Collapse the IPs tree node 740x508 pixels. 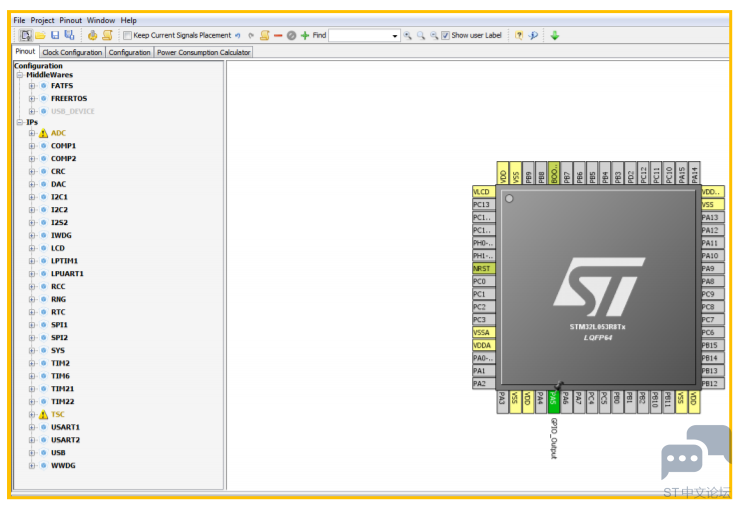click(20, 122)
